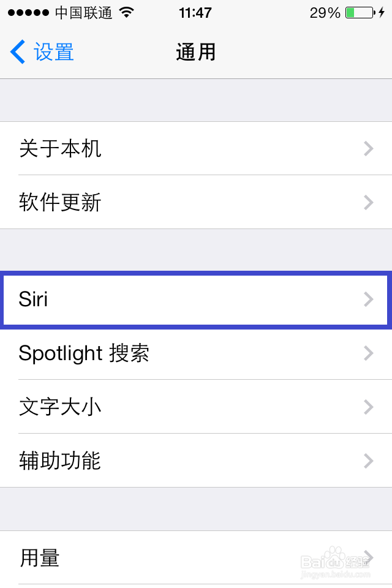Open 关于本机 settings
The width and height of the screenshot is (392, 588).
[x=196, y=148]
